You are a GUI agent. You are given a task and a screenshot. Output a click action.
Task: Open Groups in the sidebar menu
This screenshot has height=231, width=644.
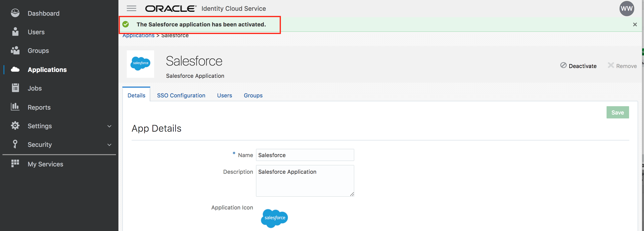click(38, 51)
